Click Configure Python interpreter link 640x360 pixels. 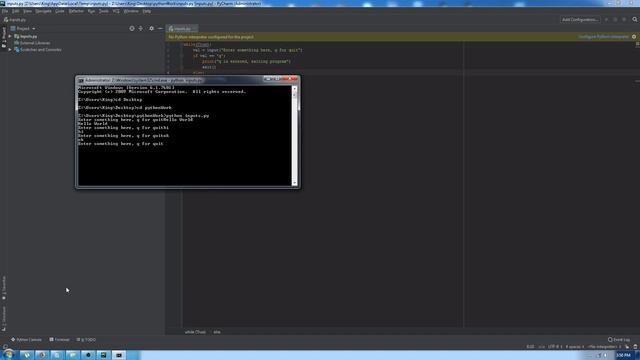[x=603, y=37]
